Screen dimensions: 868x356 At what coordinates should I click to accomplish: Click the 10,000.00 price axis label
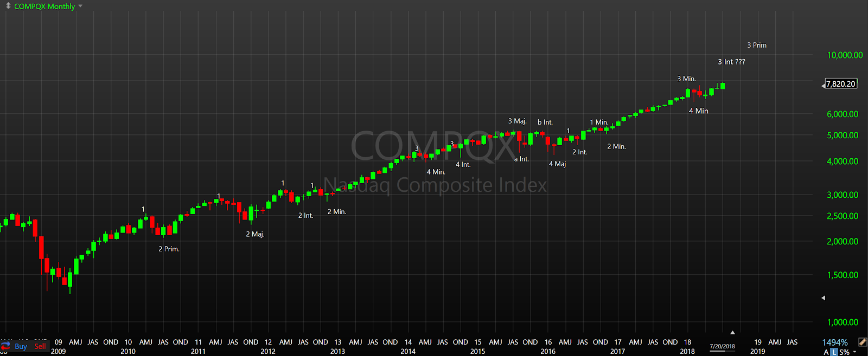[x=845, y=55]
